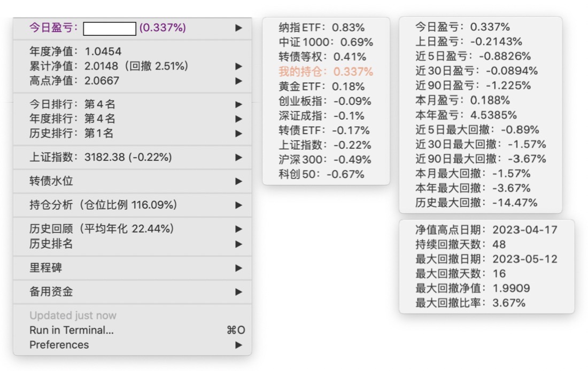Expand the 今日盈亏 submenu arrow
The height and width of the screenshot is (371, 588).
tap(238, 28)
